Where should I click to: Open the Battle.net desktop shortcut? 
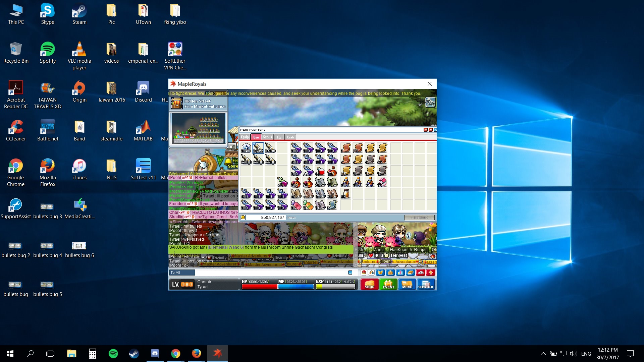tap(48, 130)
